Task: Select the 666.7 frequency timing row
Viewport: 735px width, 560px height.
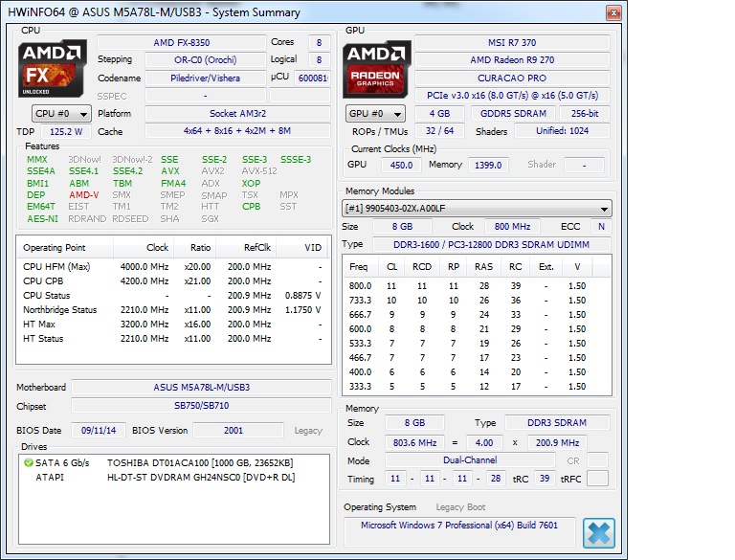Action: click(x=477, y=315)
